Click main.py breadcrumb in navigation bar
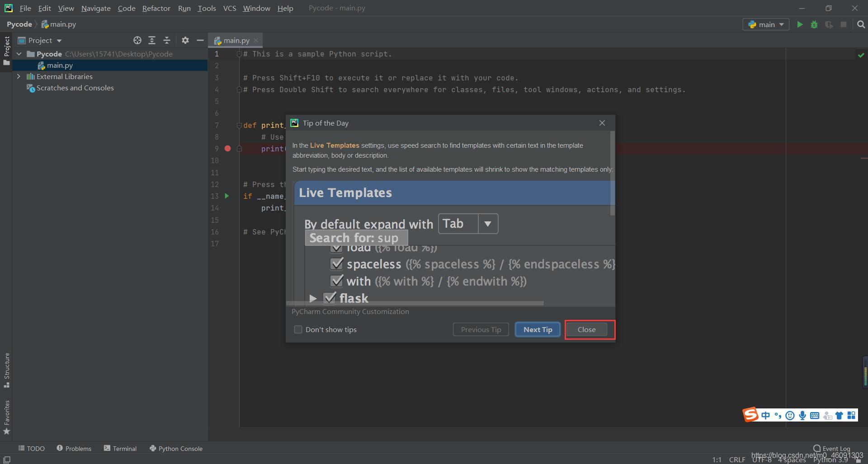Viewport: 868px width, 464px height. coord(59,24)
